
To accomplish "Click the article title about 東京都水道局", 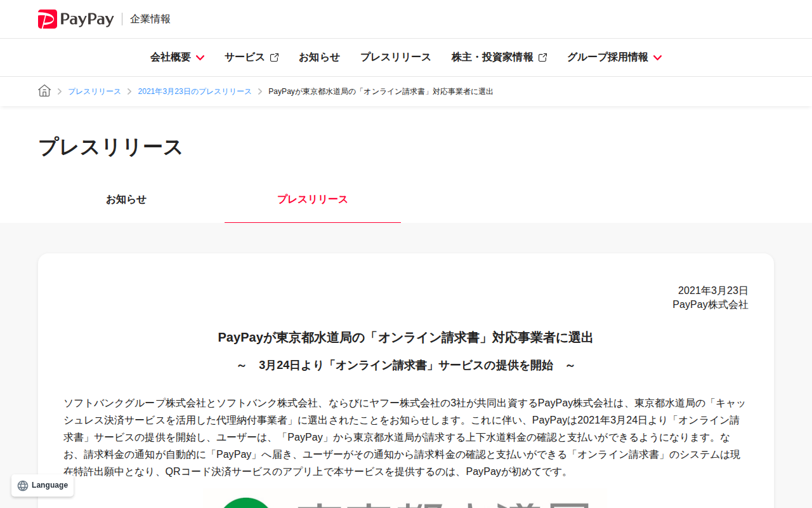I will [405, 337].
